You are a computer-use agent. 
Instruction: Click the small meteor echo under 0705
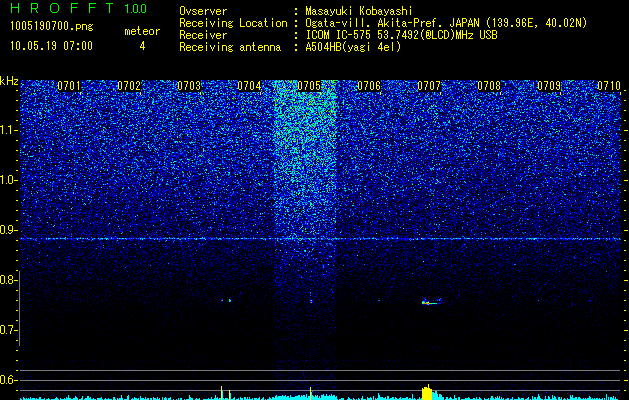311,301
